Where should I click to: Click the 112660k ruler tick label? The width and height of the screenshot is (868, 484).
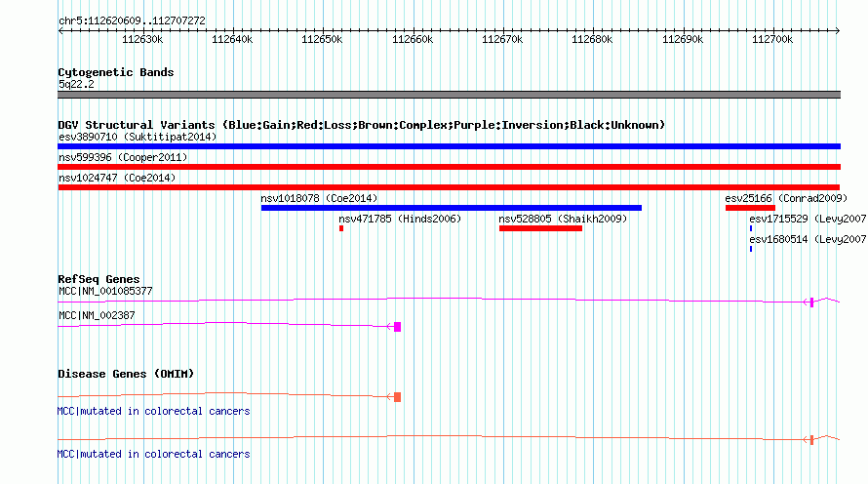413,39
